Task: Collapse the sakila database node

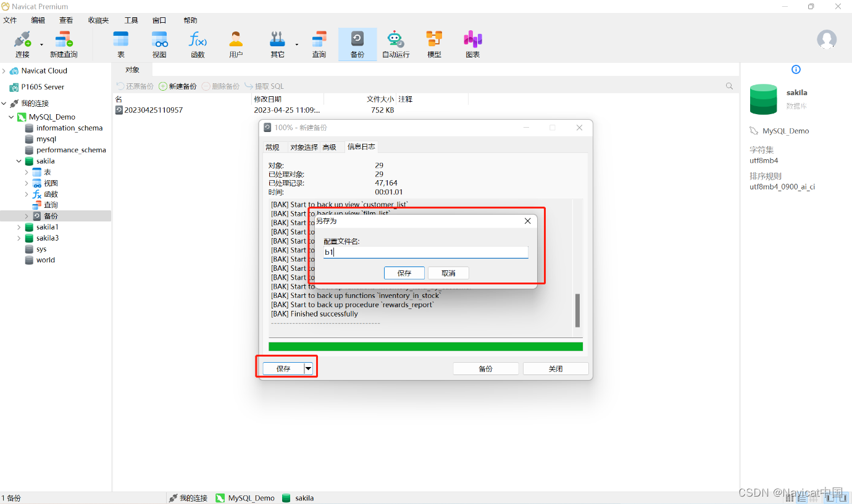Action: coord(19,162)
